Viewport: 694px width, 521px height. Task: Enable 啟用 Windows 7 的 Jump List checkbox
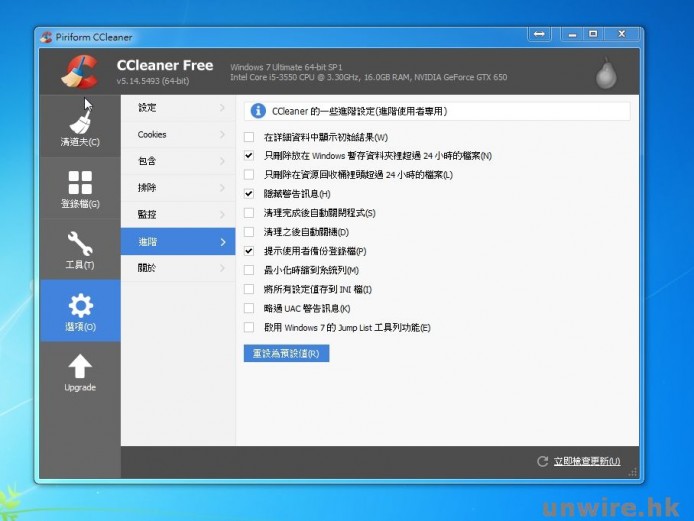point(249,328)
